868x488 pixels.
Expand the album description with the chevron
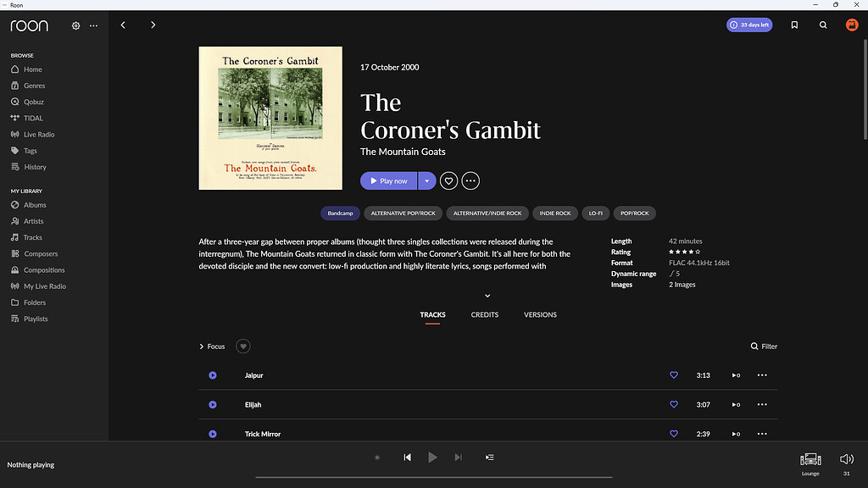pos(487,295)
